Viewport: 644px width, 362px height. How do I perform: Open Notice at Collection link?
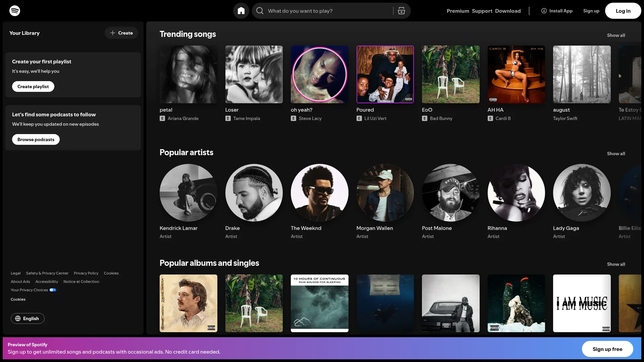pyautogui.click(x=81, y=282)
